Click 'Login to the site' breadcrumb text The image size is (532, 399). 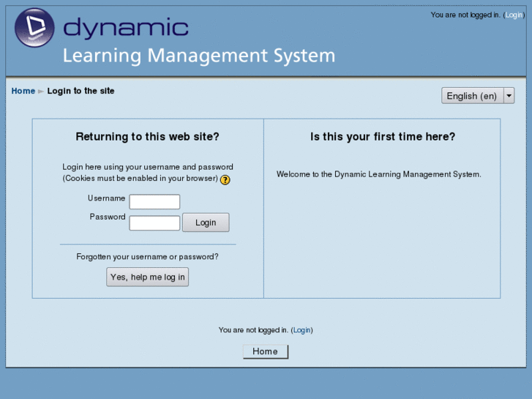pyautogui.click(x=80, y=91)
